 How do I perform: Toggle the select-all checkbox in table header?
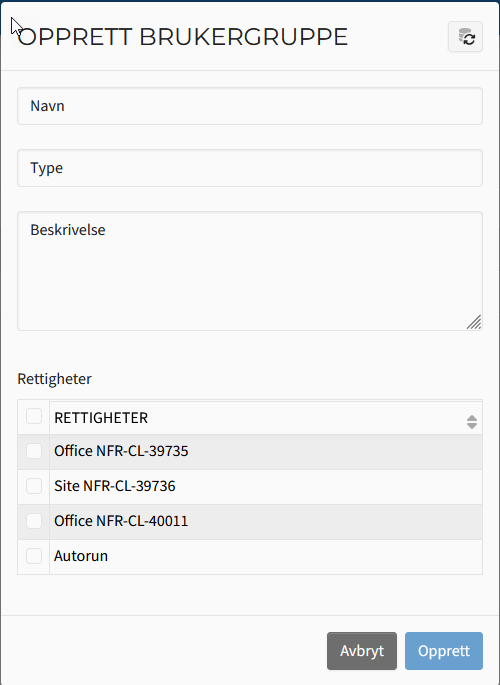tap(34, 416)
